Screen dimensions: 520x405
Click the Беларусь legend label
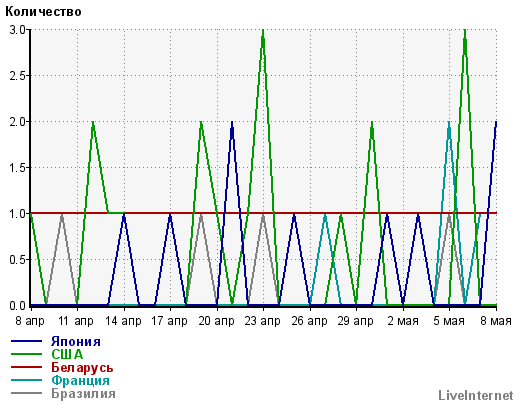point(82,367)
